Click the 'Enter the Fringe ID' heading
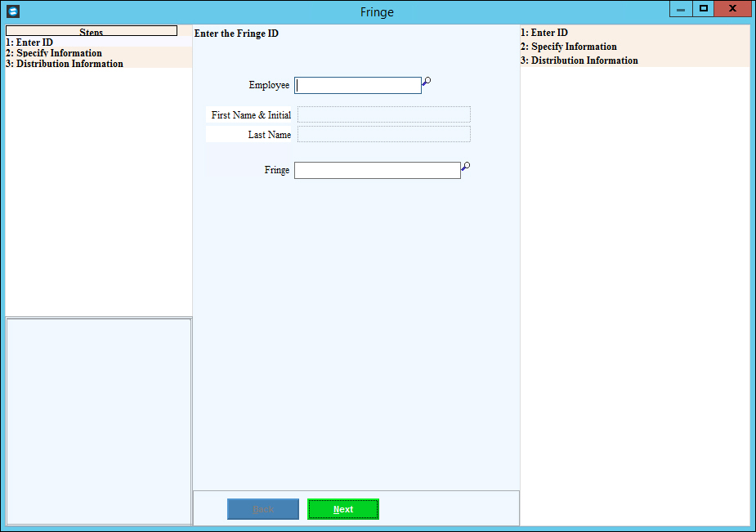Screen dimensions: 756x532 (236, 34)
